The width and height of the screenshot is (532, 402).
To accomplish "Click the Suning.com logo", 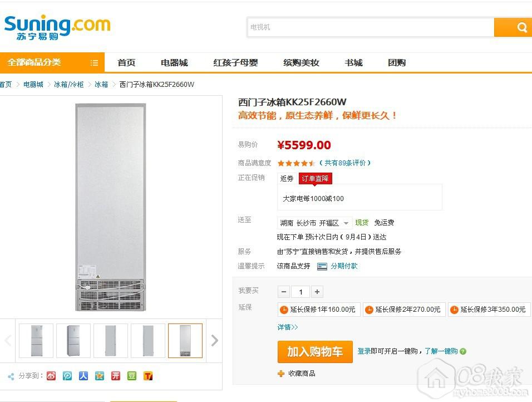I will [x=57, y=27].
